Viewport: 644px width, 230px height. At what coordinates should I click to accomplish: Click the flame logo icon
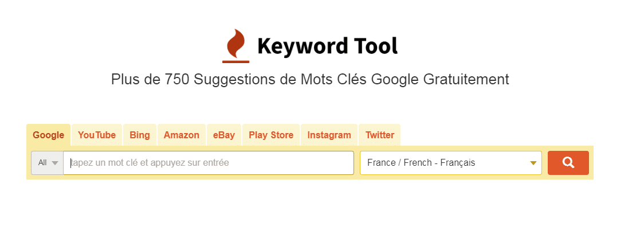(x=235, y=46)
